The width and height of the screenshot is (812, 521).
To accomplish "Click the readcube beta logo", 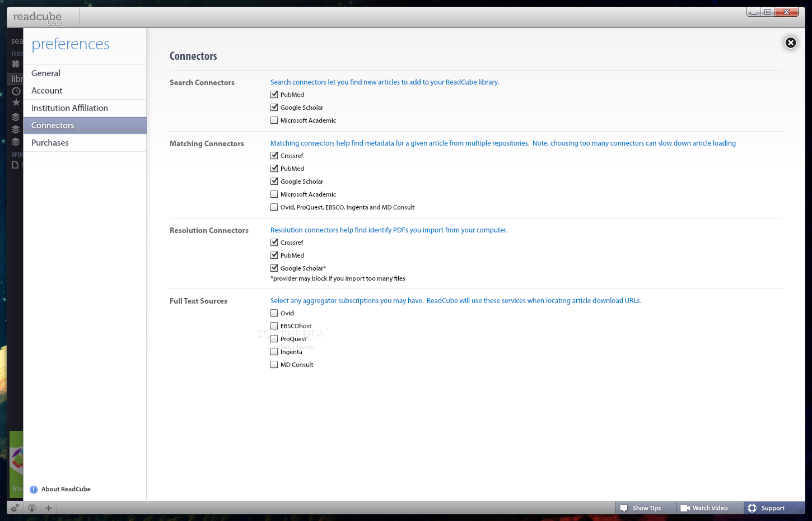I will 38,17.
